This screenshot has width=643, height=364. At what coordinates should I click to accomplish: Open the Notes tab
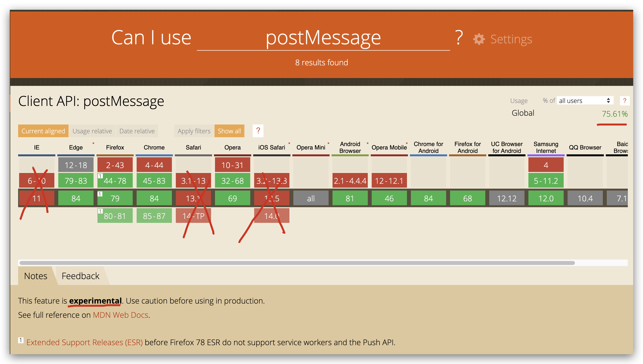click(x=36, y=276)
